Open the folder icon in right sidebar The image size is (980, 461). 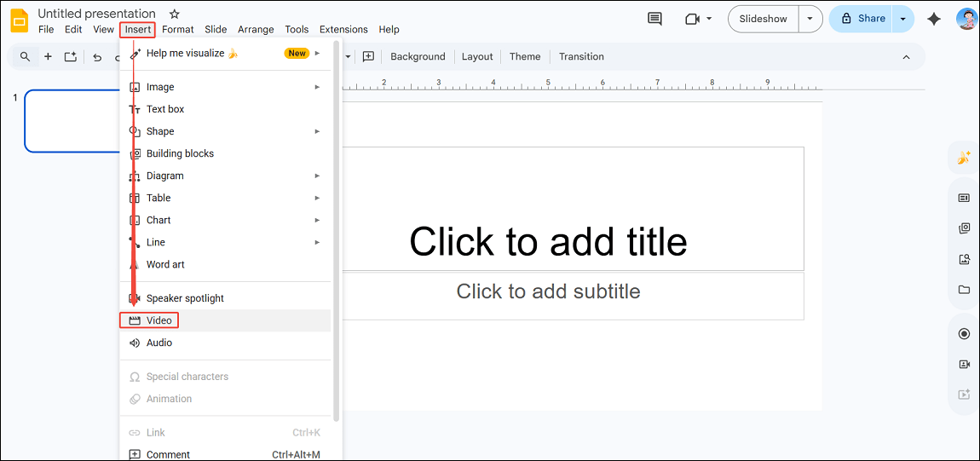pyautogui.click(x=964, y=290)
